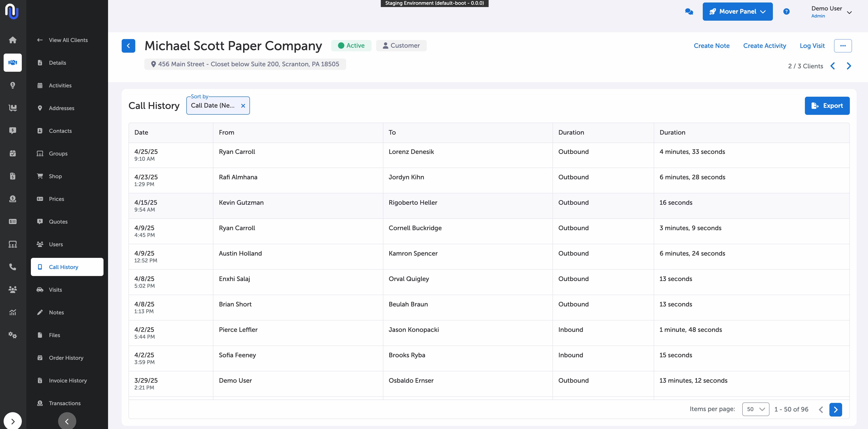Click the lightbulb icon in left rail
The image size is (868, 429).
tap(12, 85)
